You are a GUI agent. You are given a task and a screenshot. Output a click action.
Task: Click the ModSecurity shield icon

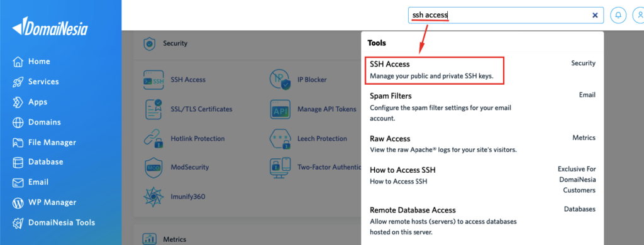(x=153, y=168)
